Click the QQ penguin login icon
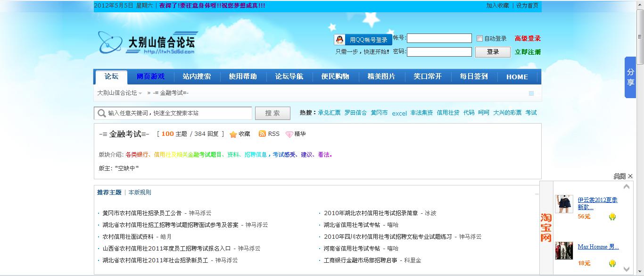This screenshot has width=644, height=276. pyautogui.click(x=340, y=40)
